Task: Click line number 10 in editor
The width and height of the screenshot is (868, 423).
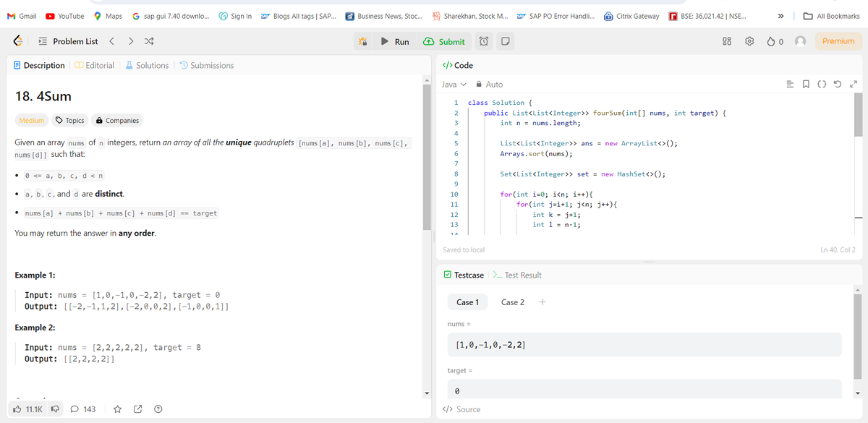Action: (454, 195)
